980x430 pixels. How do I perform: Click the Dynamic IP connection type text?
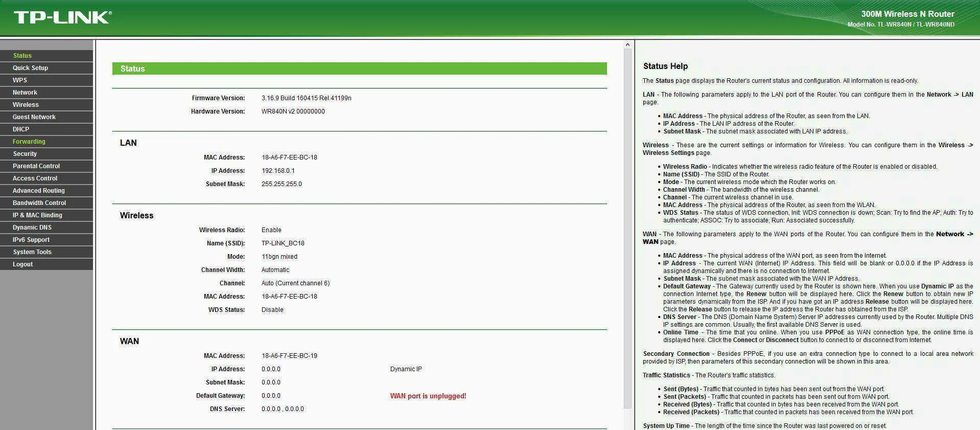406,369
